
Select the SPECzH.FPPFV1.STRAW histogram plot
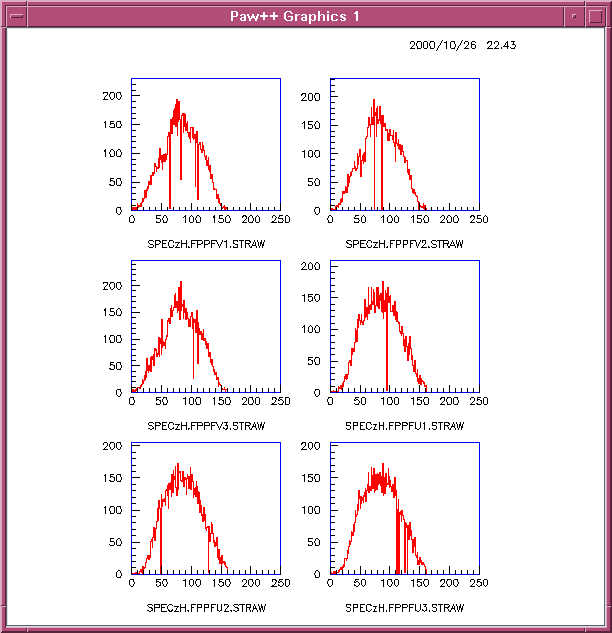point(206,144)
